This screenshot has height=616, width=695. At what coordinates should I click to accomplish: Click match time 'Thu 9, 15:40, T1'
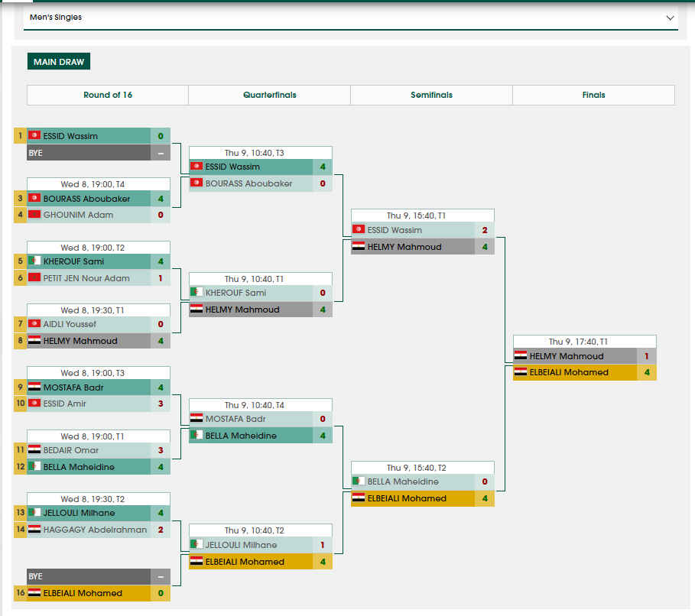click(x=416, y=216)
